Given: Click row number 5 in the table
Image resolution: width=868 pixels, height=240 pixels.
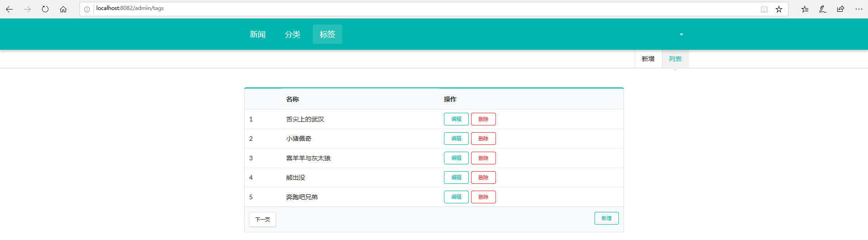Looking at the screenshot, I should click(251, 197).
